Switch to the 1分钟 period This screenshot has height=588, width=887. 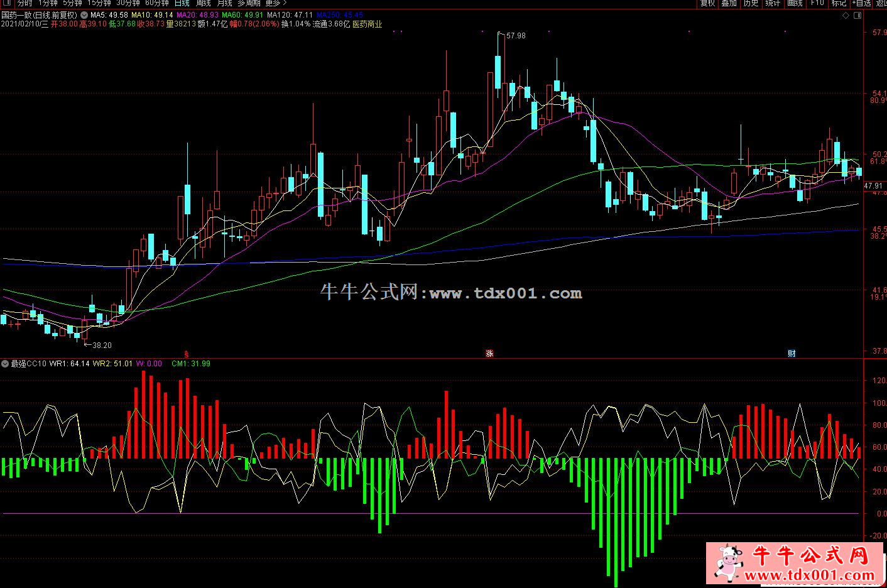point(48,3)
